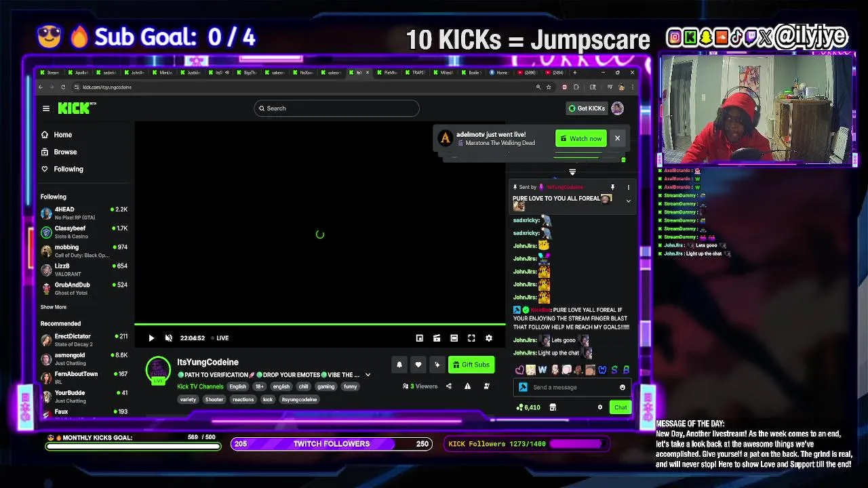Image resolution: width=868 pixels, height=488 pixels.
Task: Open recommended channel asmongold
Action: pyautogui.click(x=84, y=359)
